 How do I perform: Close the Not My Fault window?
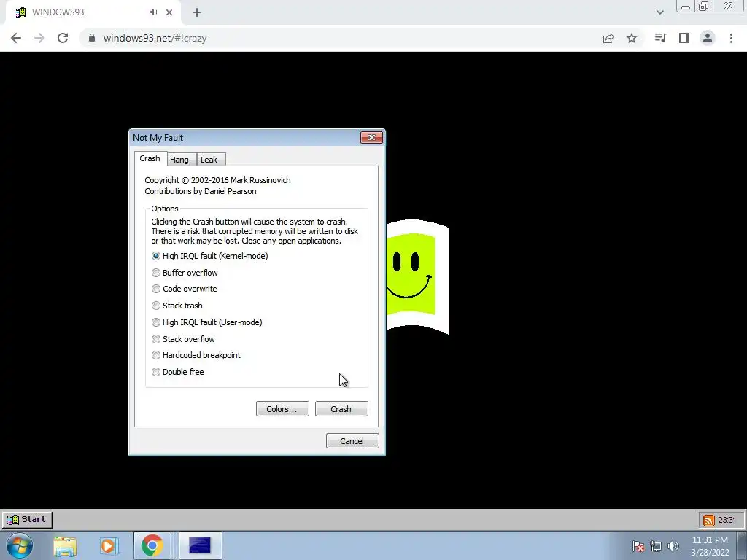pos(371,137)
